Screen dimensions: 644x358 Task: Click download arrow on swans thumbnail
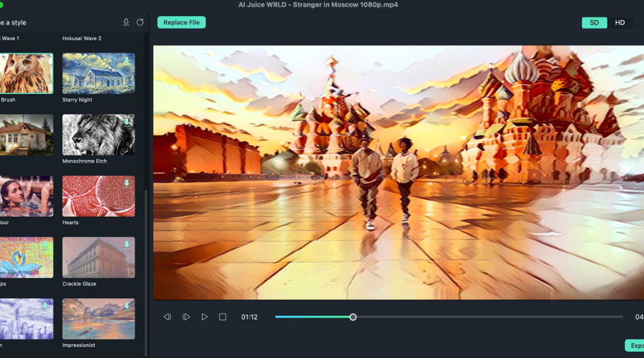[45, 245]
